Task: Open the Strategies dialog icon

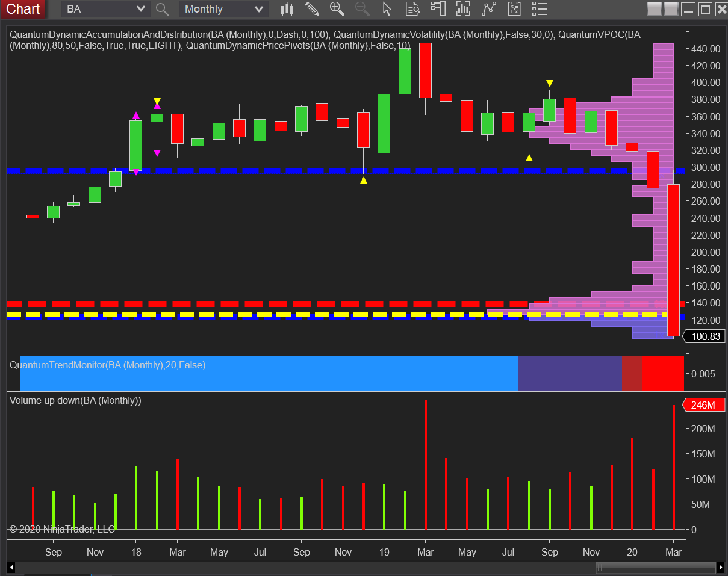Action: (x=514, y=9)
